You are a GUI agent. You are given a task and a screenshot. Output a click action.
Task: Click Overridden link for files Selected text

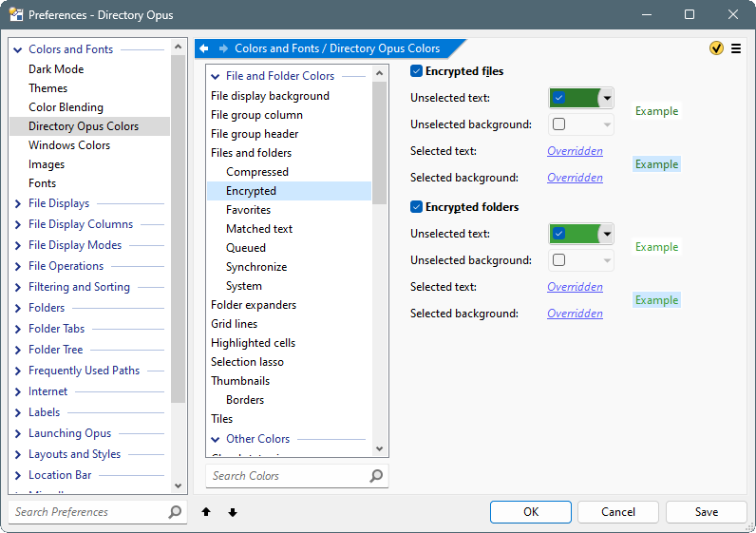575,151
